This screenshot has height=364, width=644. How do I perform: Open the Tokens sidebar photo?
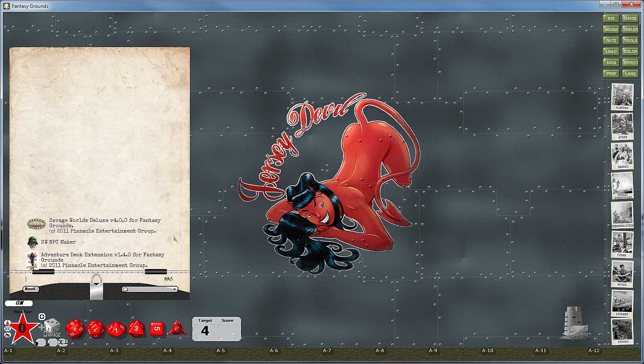tap(622, 331)
